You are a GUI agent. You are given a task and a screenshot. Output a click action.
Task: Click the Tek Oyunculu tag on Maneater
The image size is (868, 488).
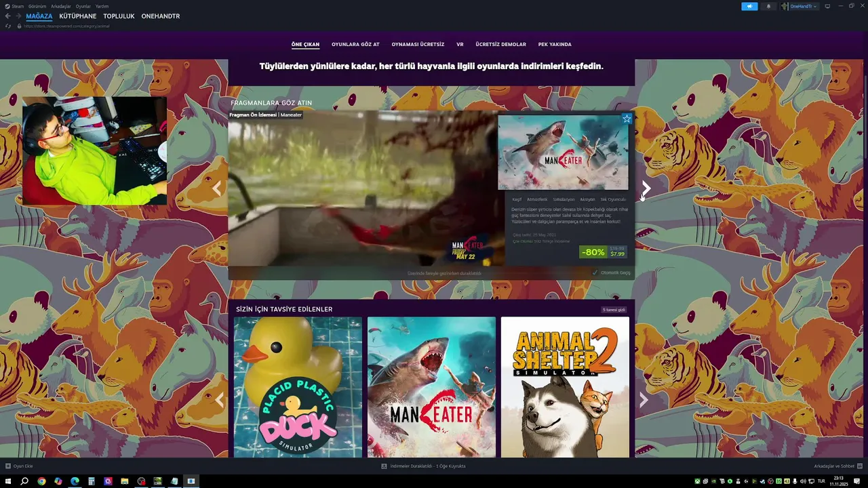(613, 199)
